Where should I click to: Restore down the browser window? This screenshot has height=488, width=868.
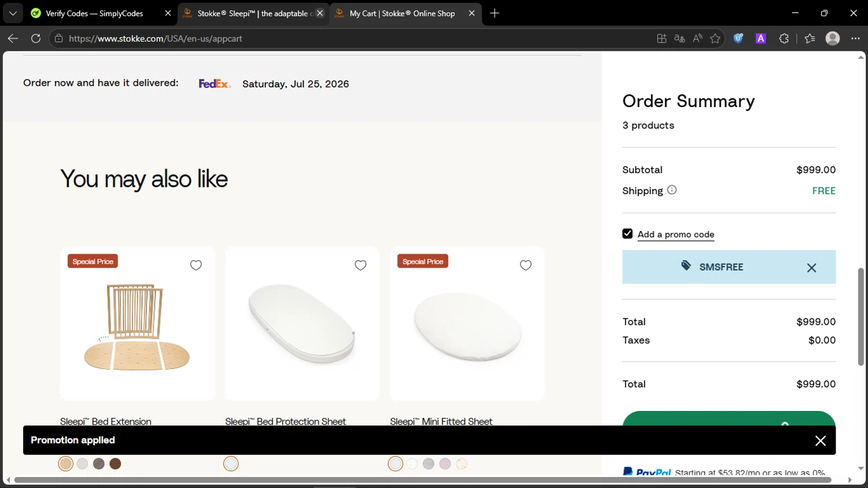(x=824, y=13)
